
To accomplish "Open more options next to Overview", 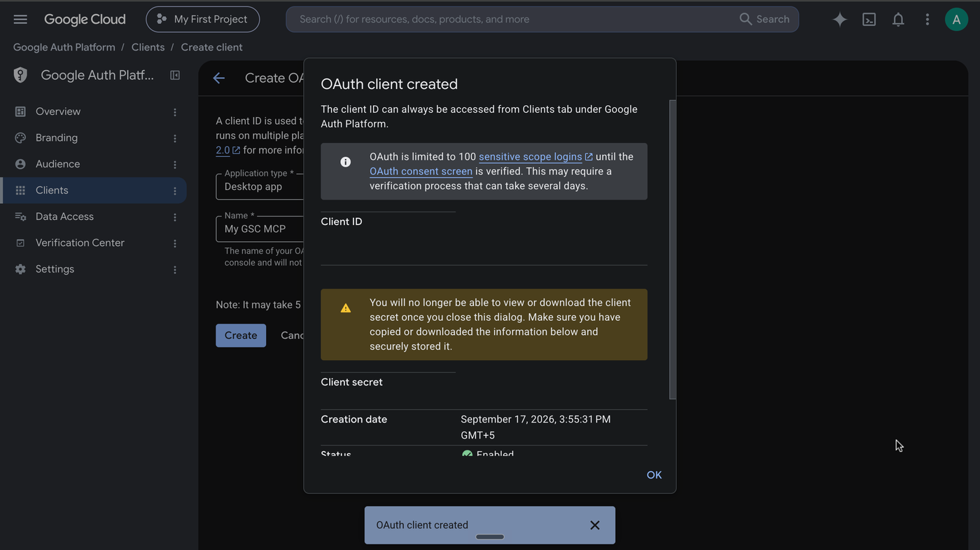I will 175,112.
